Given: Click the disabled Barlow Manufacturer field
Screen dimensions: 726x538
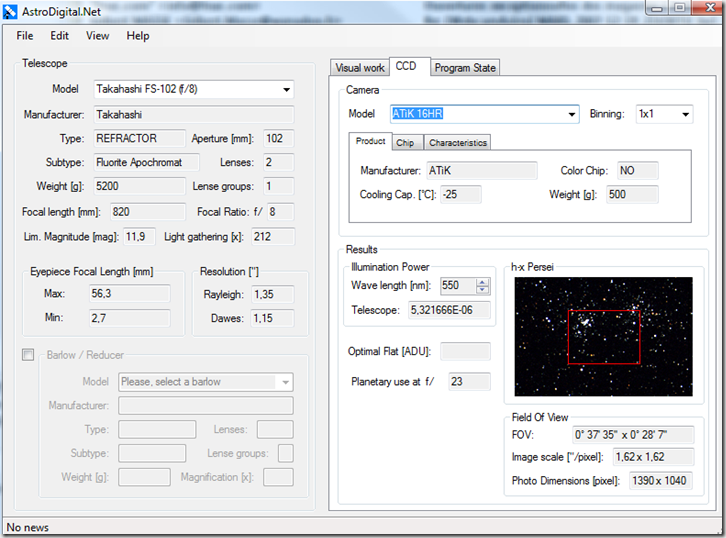Looking at the screenshot, I should pyautogui.click(x=206, y=406).
